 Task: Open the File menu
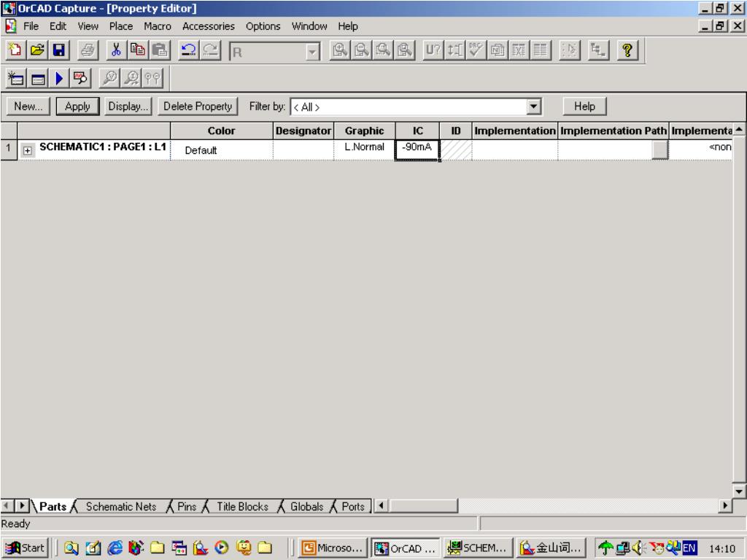click(31, 26)
